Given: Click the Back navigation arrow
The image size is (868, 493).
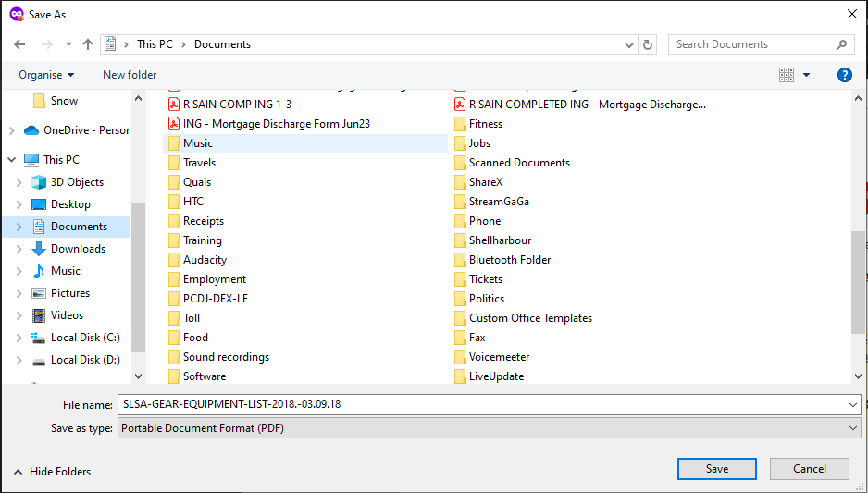Looking at the screenshot, I should (19, 44).
